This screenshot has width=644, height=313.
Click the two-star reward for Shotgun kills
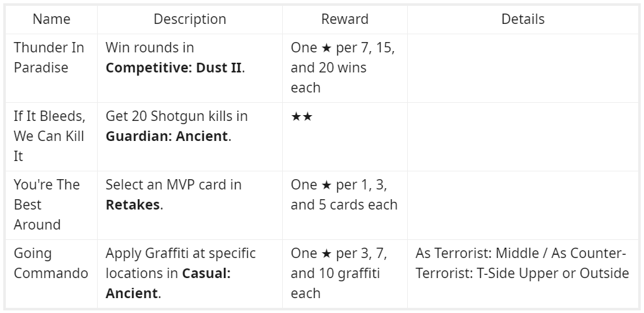(302, 116)
